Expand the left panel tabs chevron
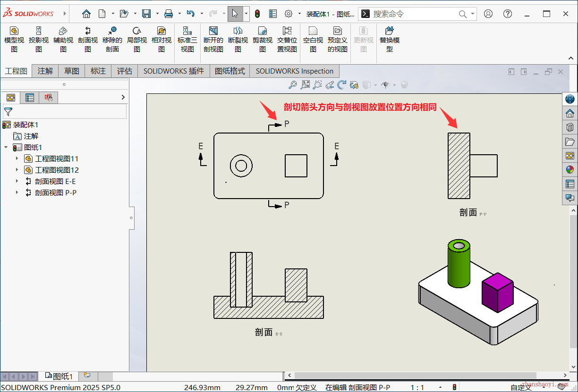Screen dimensions: 578x392 [123, 97]
